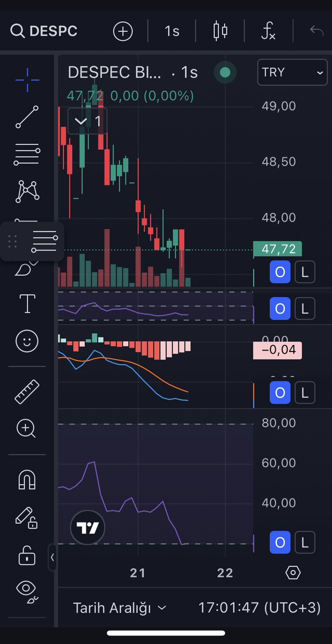
Task: Activate the zoom in tool
Action: [27, 428]
